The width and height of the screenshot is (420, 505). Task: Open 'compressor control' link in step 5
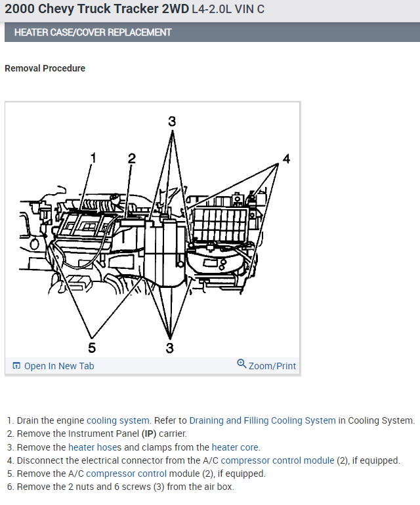tap(127, 474)
